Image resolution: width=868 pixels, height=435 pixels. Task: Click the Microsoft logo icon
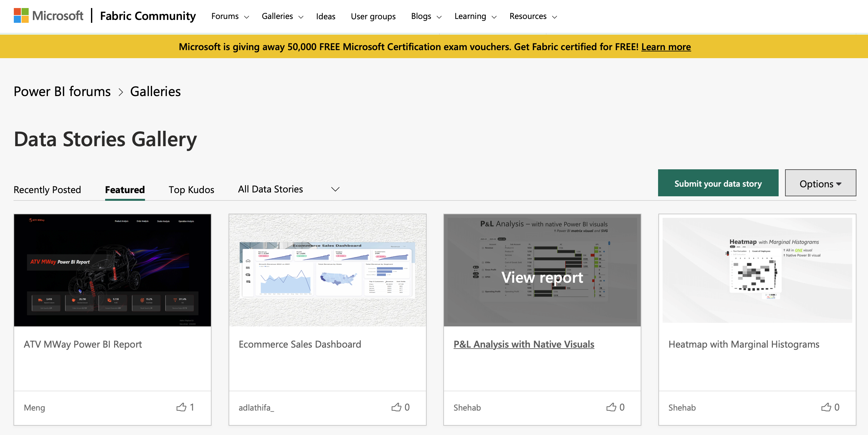tap(21, 15)
